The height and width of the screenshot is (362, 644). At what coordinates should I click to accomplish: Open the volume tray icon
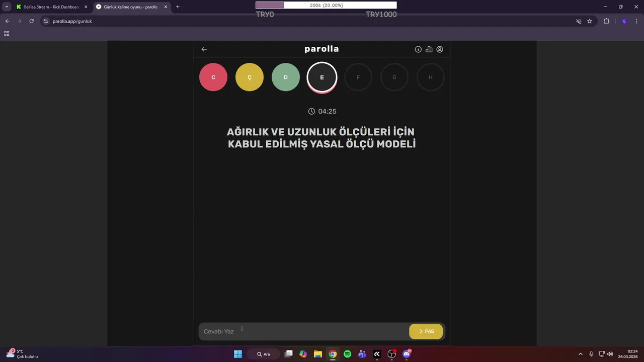coord(610,354)
